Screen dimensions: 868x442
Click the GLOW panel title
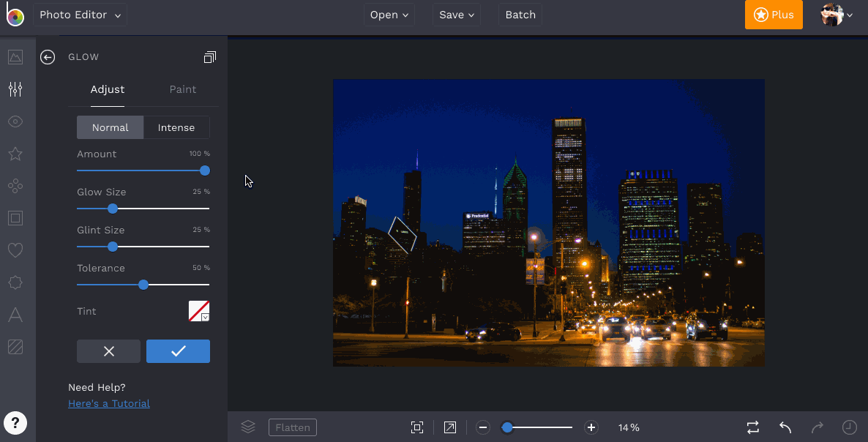coord(83,57)
